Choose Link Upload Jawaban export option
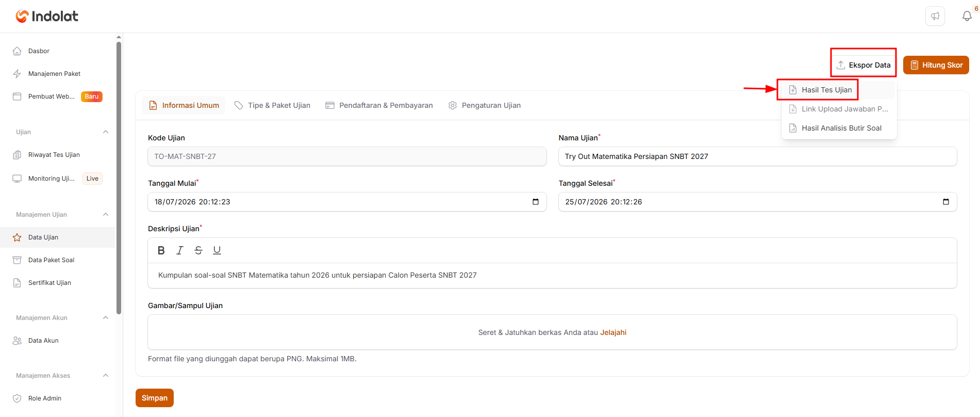This screenshot has height=417, width=980. pyautogui.click(x=839, y=109)
